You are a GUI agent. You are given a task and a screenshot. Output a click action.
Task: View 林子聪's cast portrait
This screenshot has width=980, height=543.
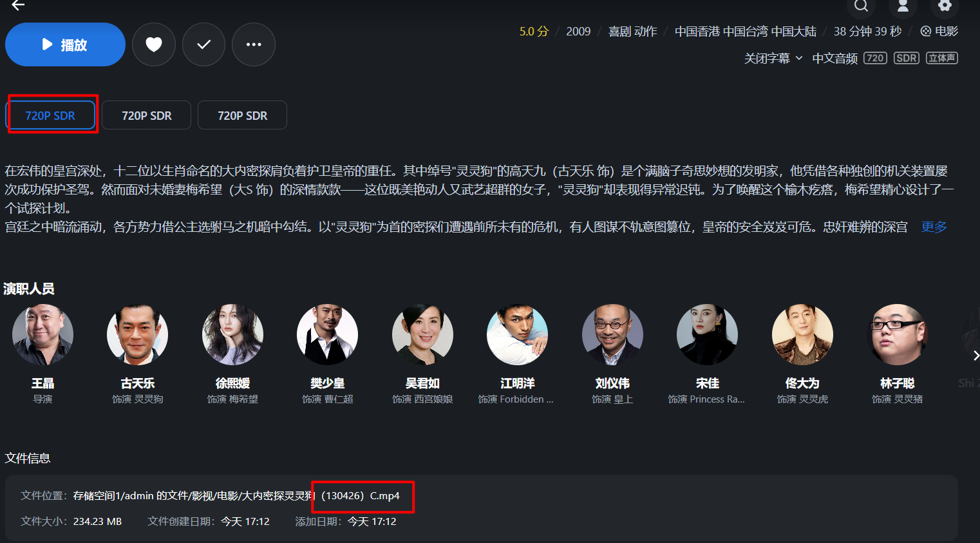tap(897, 335)
